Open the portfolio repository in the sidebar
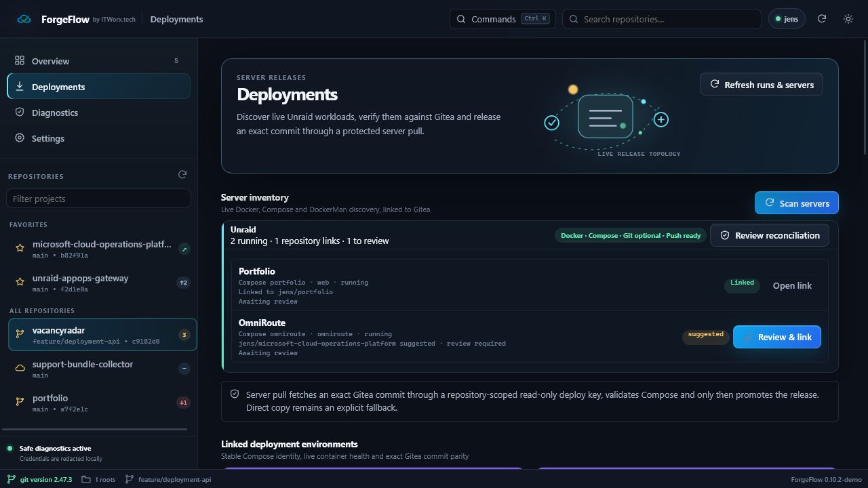868x488 pixels. click(x=102, y=403)
